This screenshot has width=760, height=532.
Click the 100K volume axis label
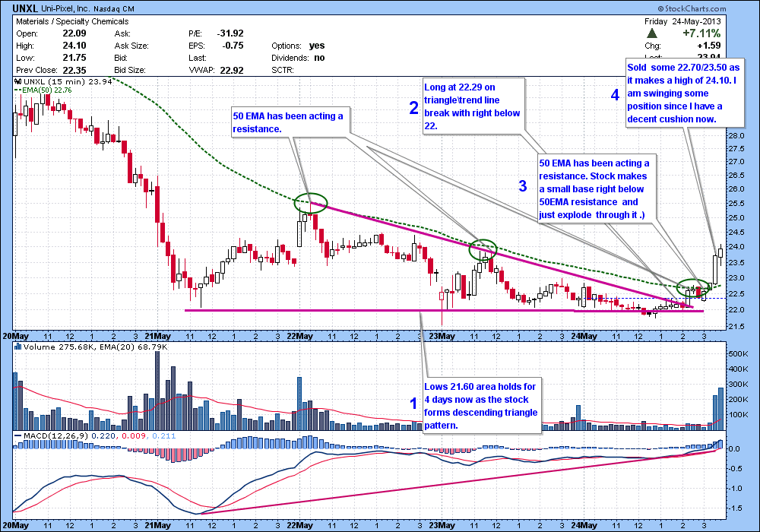click(738, 414)
